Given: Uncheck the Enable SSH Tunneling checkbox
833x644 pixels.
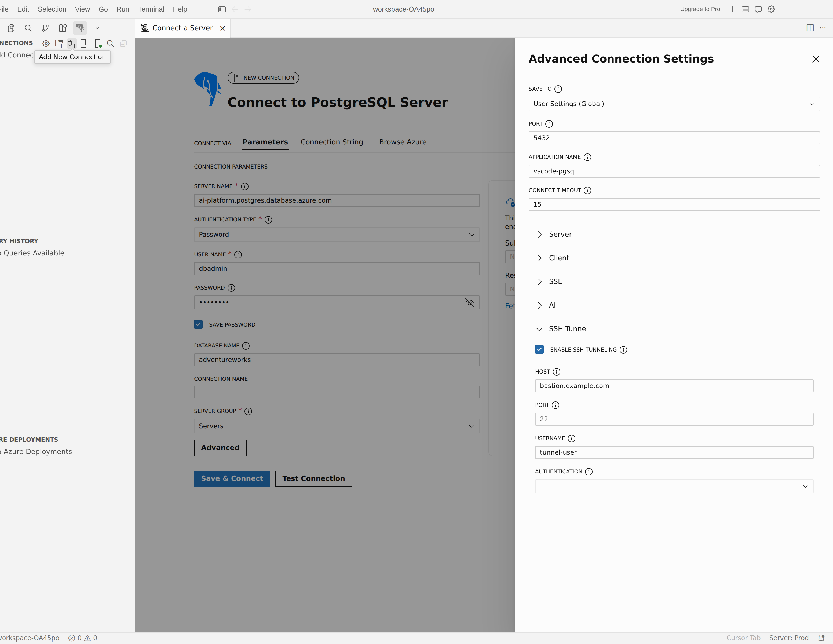Looking at the screenshot, I should tap(539, 349).
